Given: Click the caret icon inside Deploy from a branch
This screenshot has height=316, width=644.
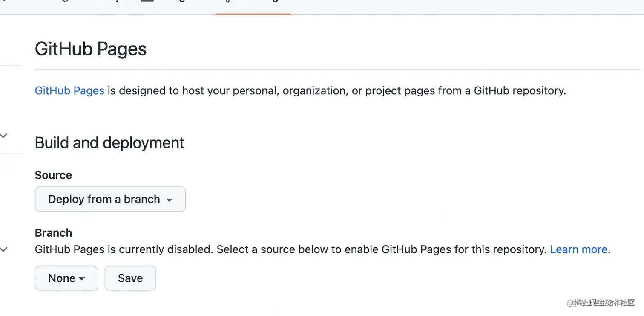Looking at the screenshot, I should (170, 199).
